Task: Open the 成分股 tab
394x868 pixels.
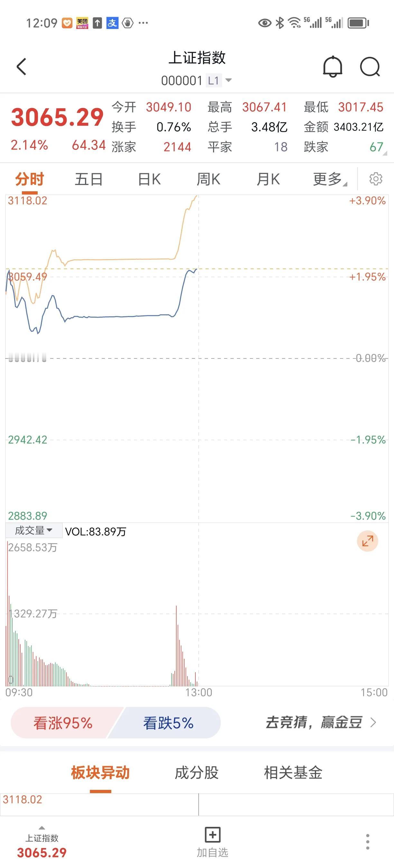Action: [196, 773]
